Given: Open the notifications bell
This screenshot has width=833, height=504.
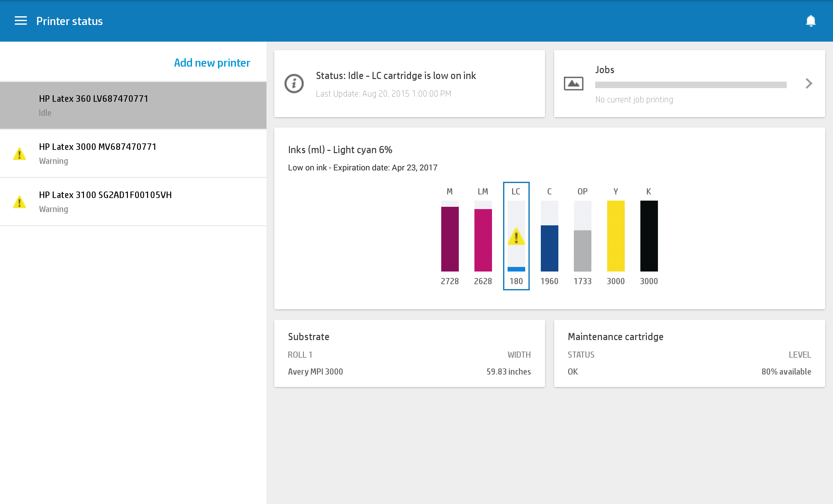Looking at the screenshot, I should click(x=811, y=21).
